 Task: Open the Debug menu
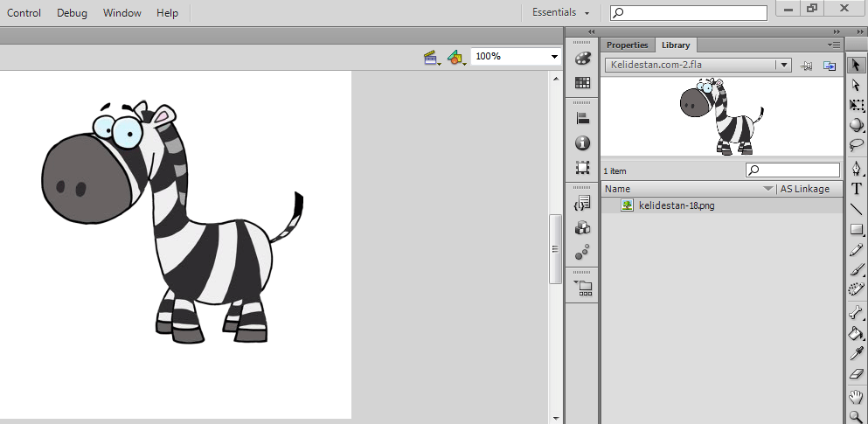72,13
